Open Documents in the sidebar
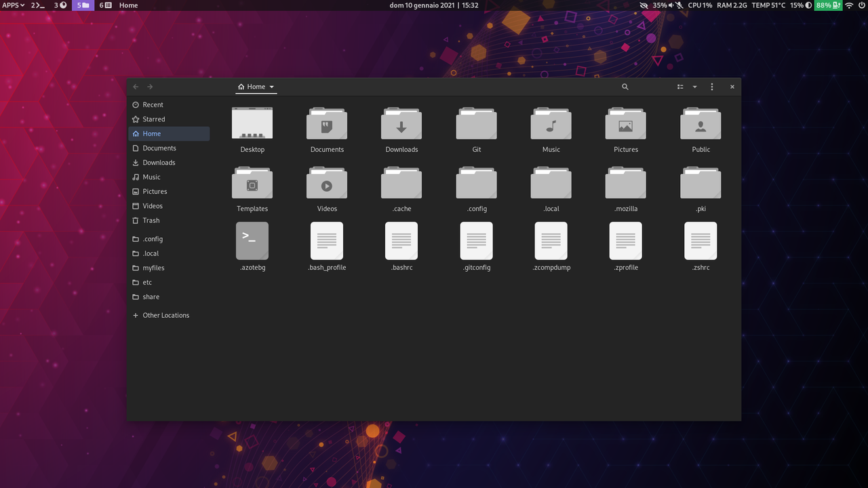This screenshot has height=488, width=868. [169, 148]
